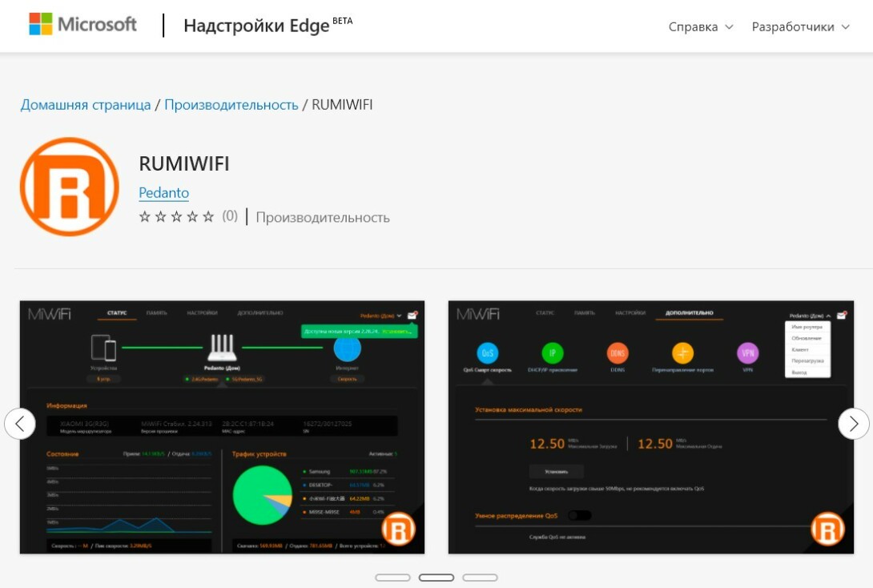The width and height of the screenshot is (873, 588).
Task: Go to Домашняя страница breadcrumb
Action: tap(86, 105)
